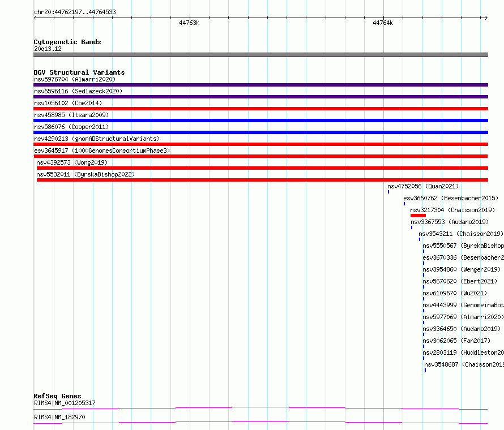Open nsv4290213 gnomADStructuralVariants entry
The height and width of the screenshot is (430, 504).
tap(97, 139)
